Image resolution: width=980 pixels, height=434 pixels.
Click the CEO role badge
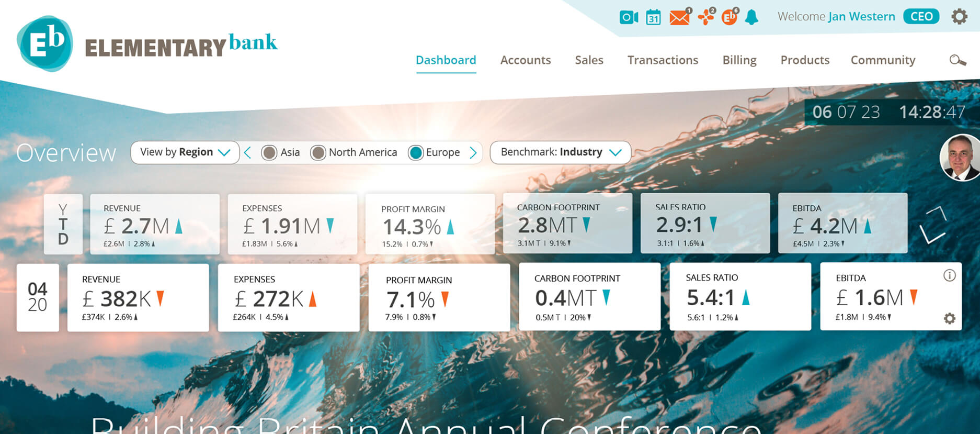(x=921, y=17)
